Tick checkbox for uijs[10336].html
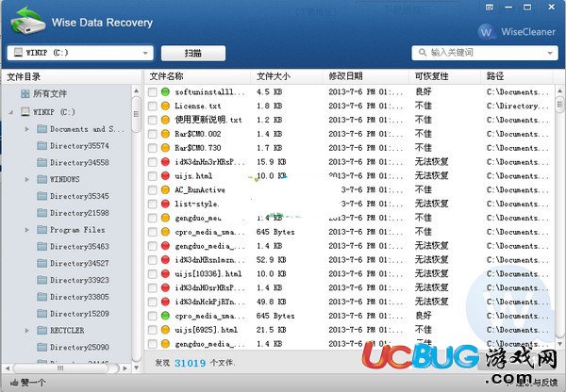Screen dimensions: 566x392 [x=152, y=274]
